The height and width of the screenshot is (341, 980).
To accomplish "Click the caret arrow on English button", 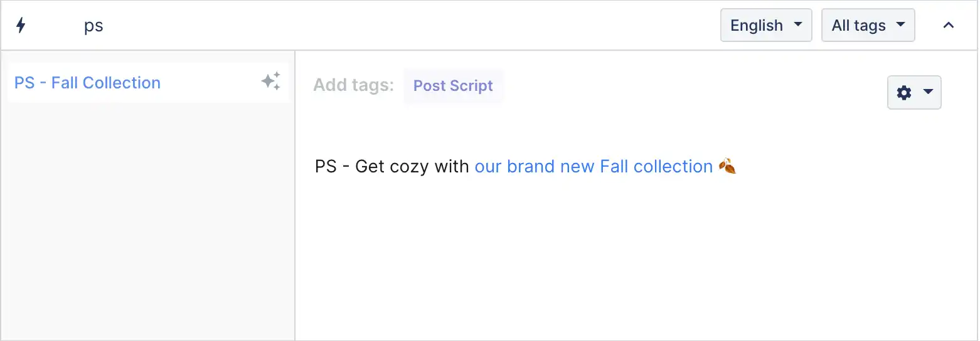I will pos(797,25).
